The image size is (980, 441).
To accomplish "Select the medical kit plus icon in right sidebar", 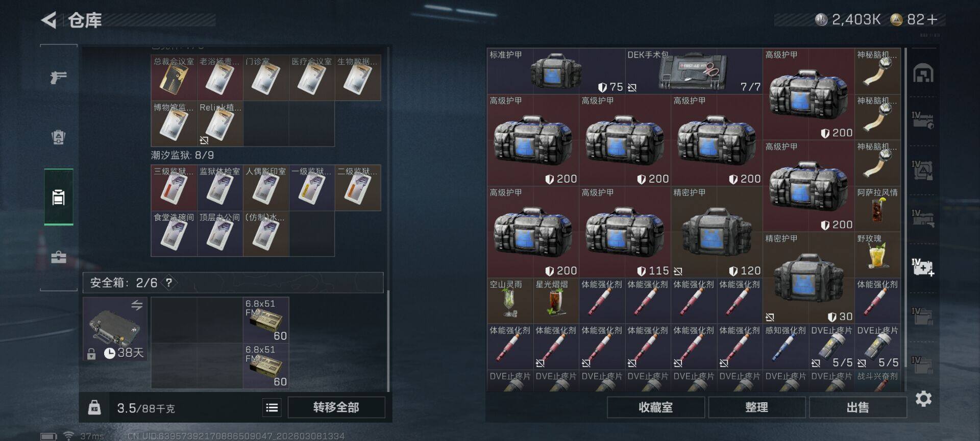I will click(x=923, y=267).
